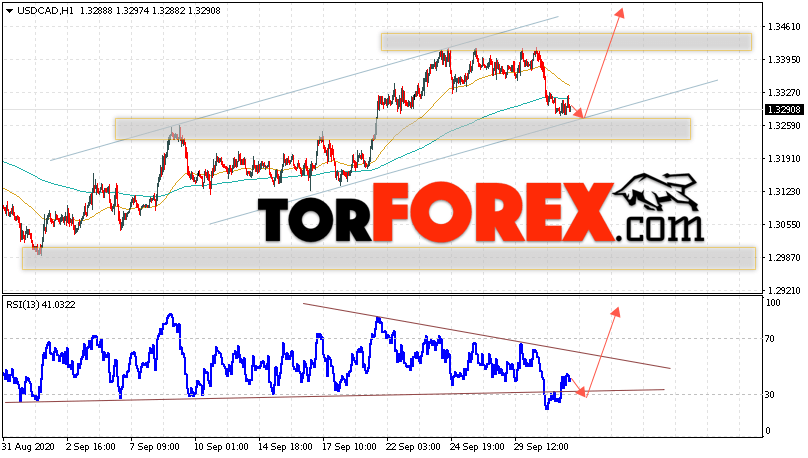Select the price scale value 1.32590
808x458 pixels.
click(x=784, y=126)
